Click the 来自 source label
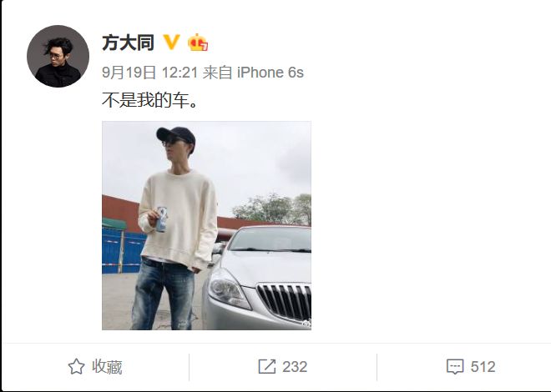Screen dimensions: 551x392 pyautogui.click(x=218, y=73)
